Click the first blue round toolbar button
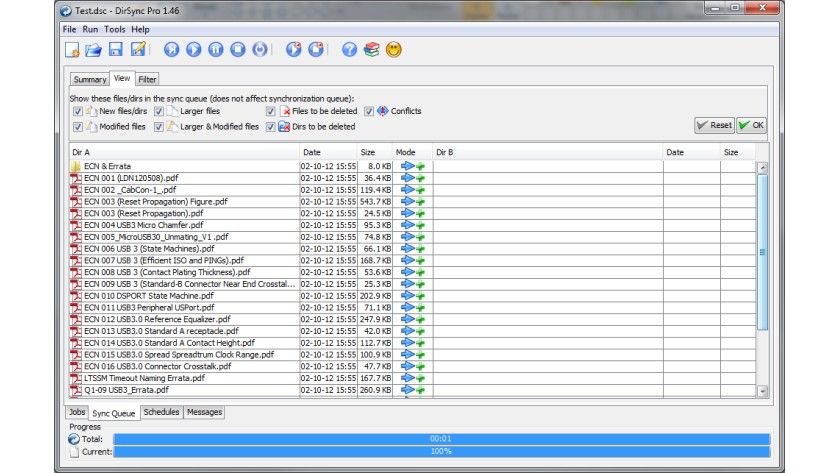This screenshot has width=840, height=473. (171, 50)
